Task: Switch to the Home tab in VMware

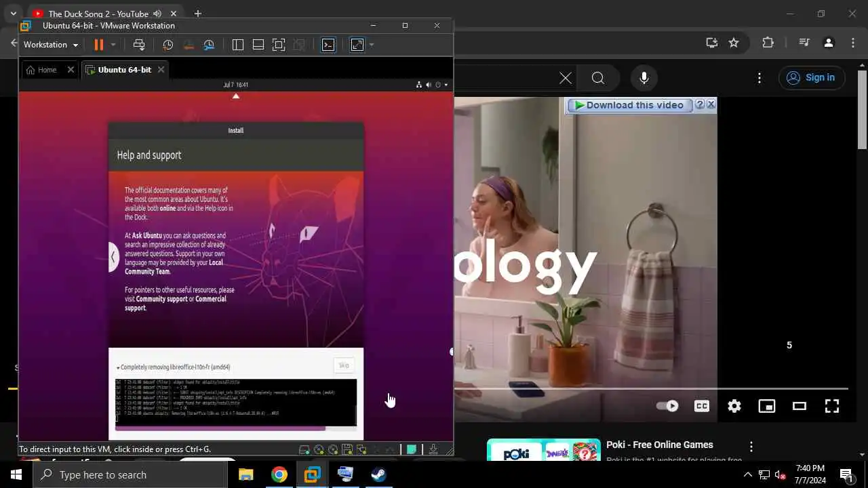Action: pyautogui.click(x=42, y=70)
